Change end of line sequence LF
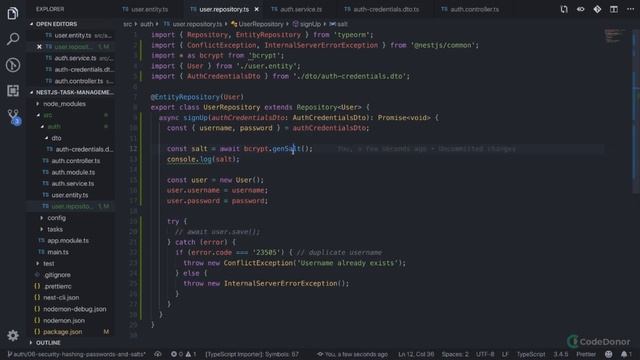Image resolution: width=640 pixels, height=360 pixels. click(x=505, y=354)
